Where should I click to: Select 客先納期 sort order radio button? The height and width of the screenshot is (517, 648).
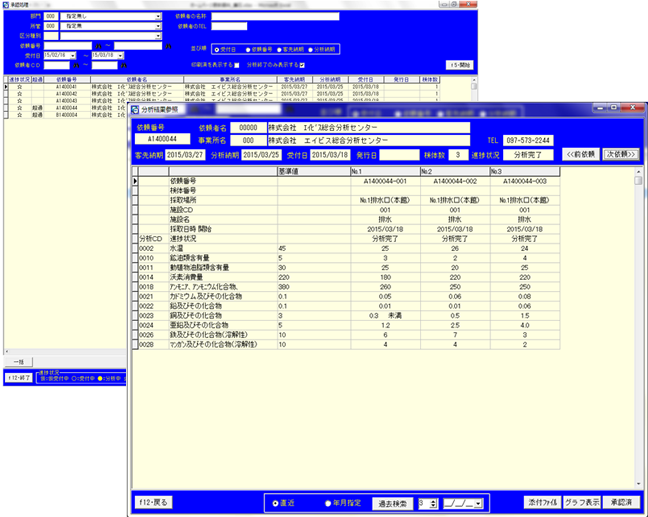pyautogui.click(x=279, y=50)
